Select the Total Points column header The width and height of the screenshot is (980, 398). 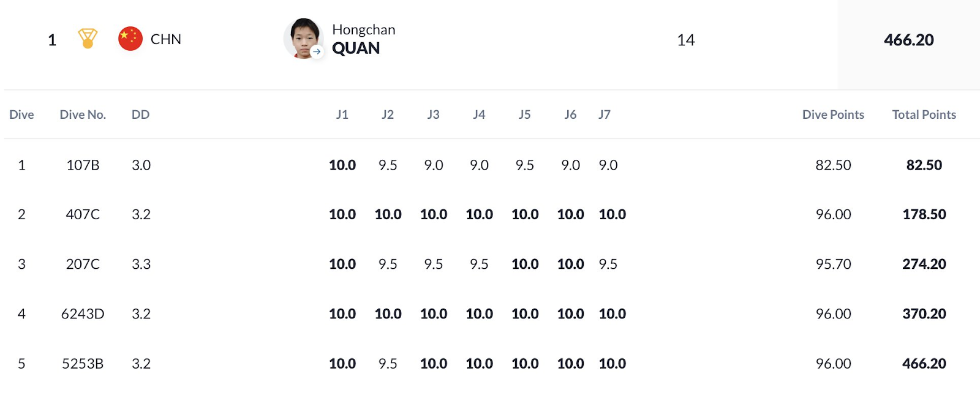pyautogui.click(x=924, y=115)
